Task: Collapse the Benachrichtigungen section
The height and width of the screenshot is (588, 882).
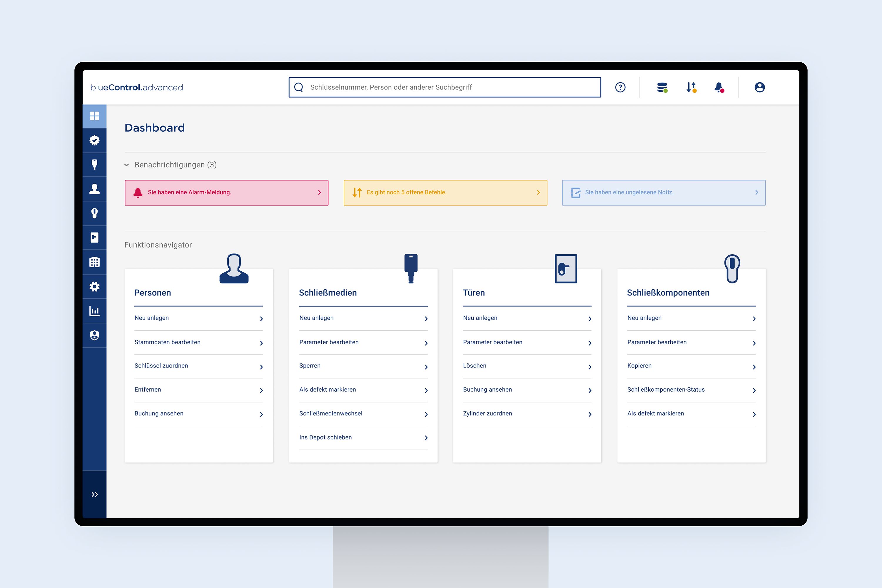Action: (127, 165)
